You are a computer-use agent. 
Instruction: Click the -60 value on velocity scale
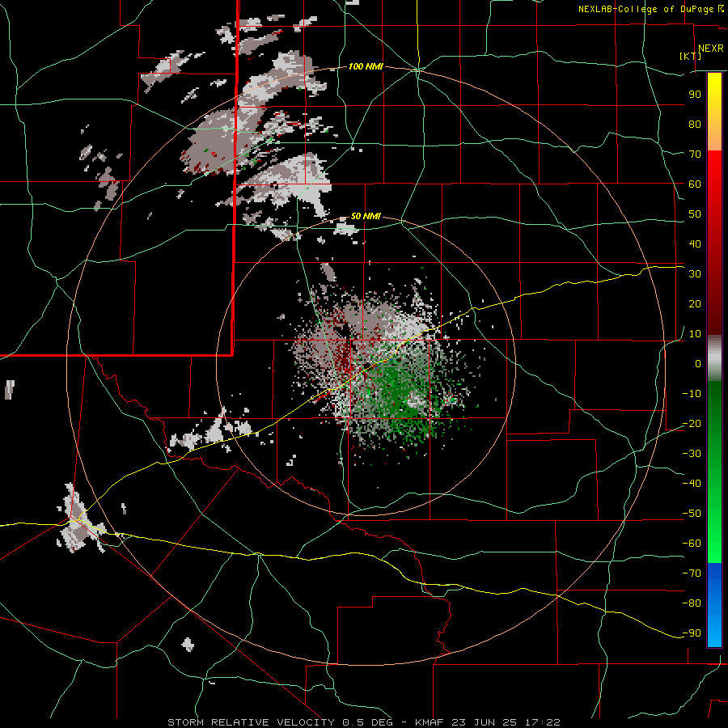(x=692, y=544)
